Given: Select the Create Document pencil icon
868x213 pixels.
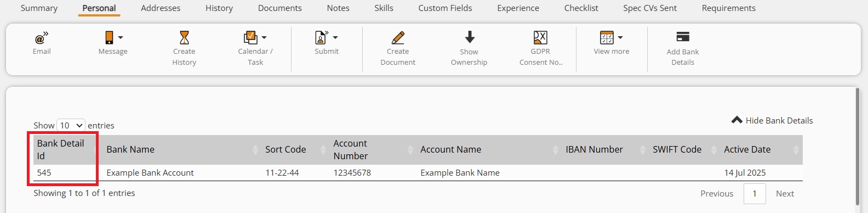Looking at the screenshot, I should click(x=398, y=37).
